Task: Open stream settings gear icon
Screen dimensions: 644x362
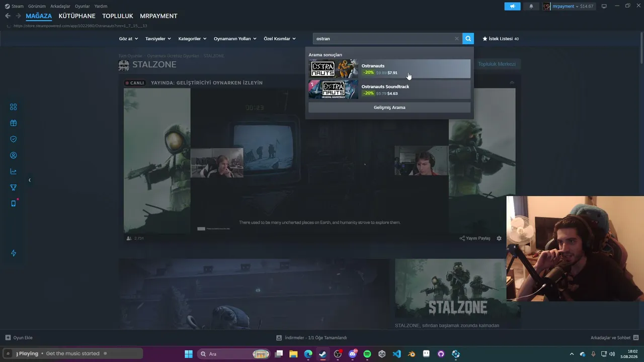Action: (x=499, y=238)
